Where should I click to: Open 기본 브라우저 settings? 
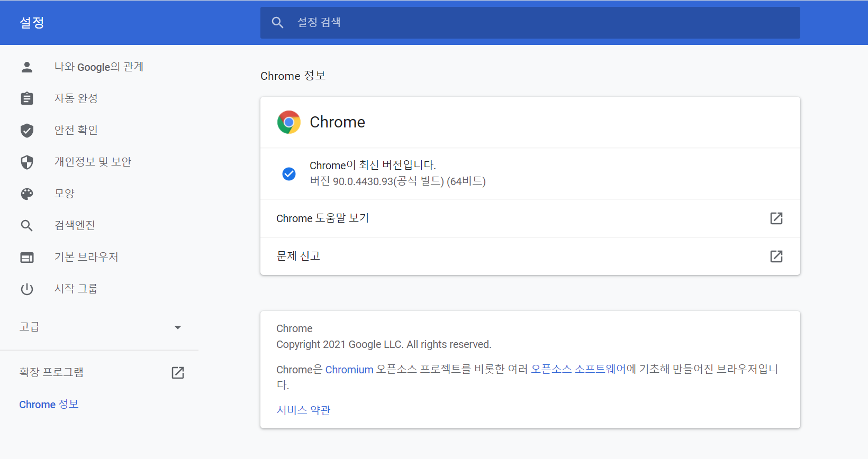pos(86,257)
